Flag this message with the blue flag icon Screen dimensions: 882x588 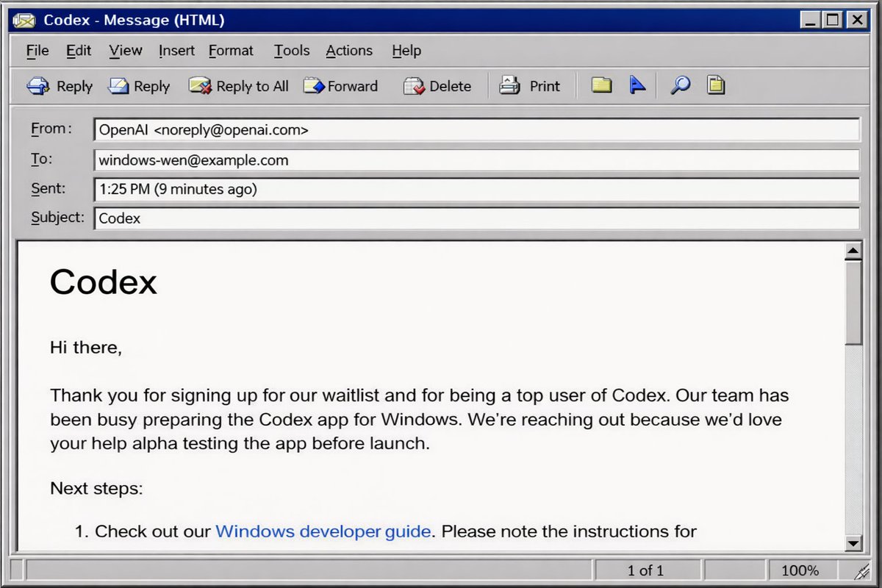[x=637, y=85]
